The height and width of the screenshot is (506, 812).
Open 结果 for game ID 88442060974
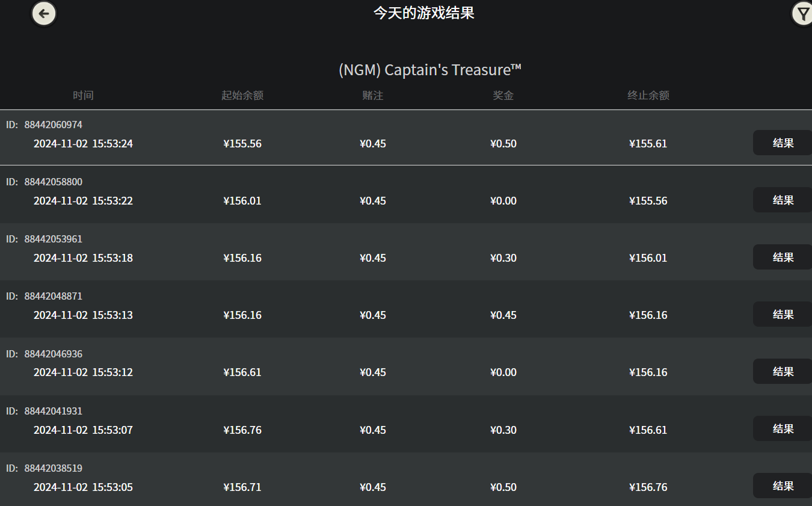(783, 143)
